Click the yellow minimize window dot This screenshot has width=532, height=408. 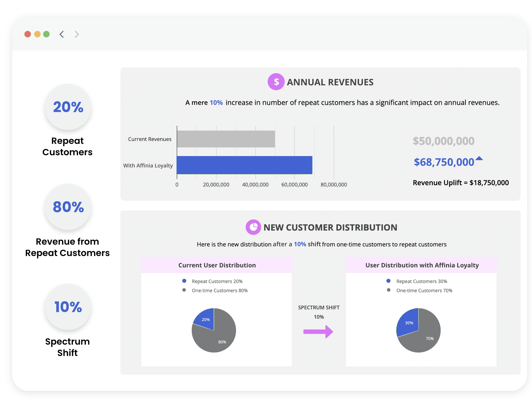[x=37, y=34]
